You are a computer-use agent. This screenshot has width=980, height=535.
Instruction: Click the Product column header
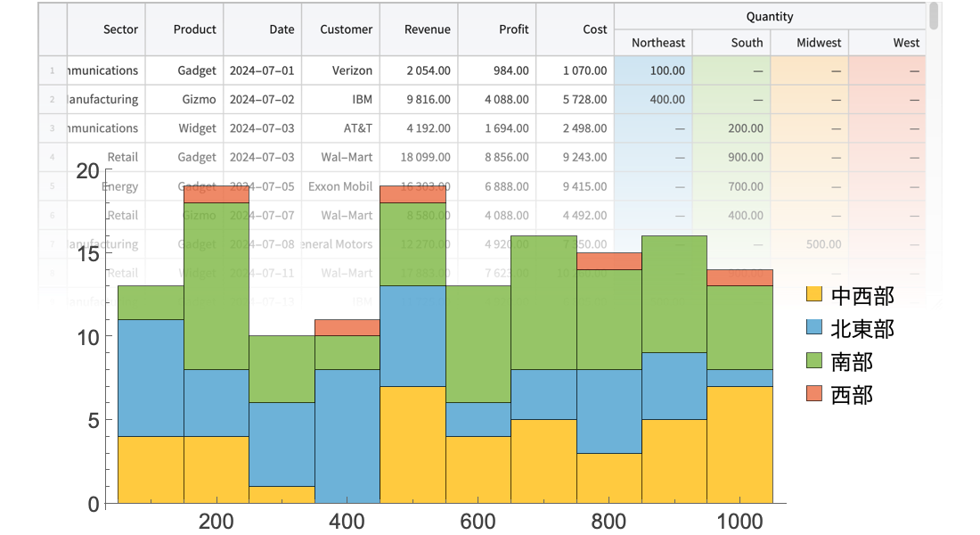[184, 29]
